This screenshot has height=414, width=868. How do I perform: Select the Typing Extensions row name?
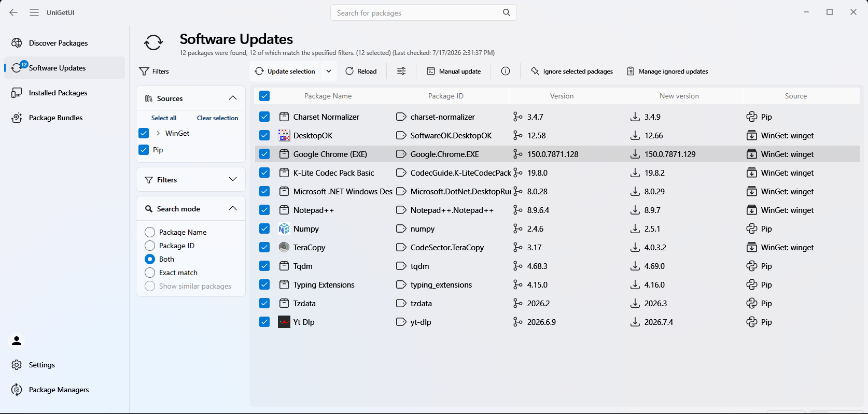[x=324, y=284]
